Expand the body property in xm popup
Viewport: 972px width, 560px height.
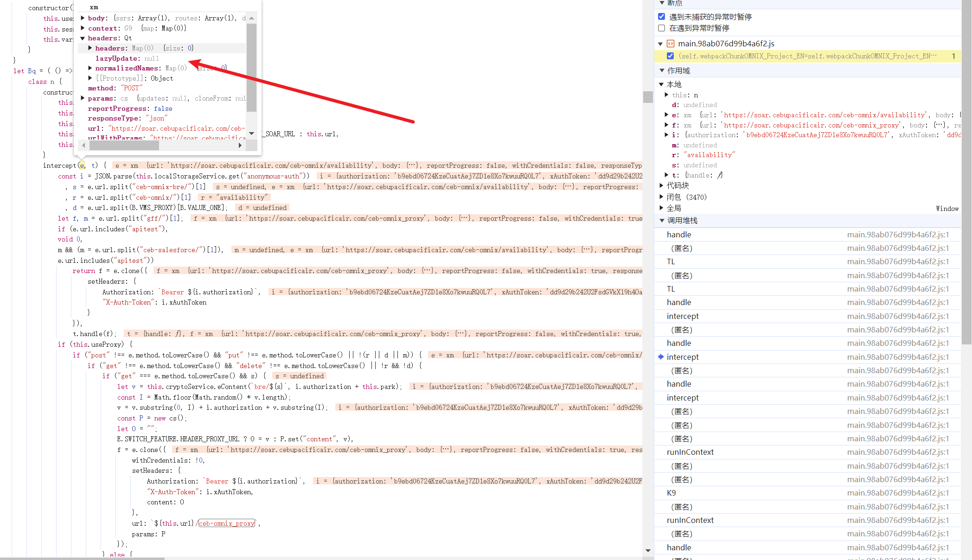click(83, 18)
